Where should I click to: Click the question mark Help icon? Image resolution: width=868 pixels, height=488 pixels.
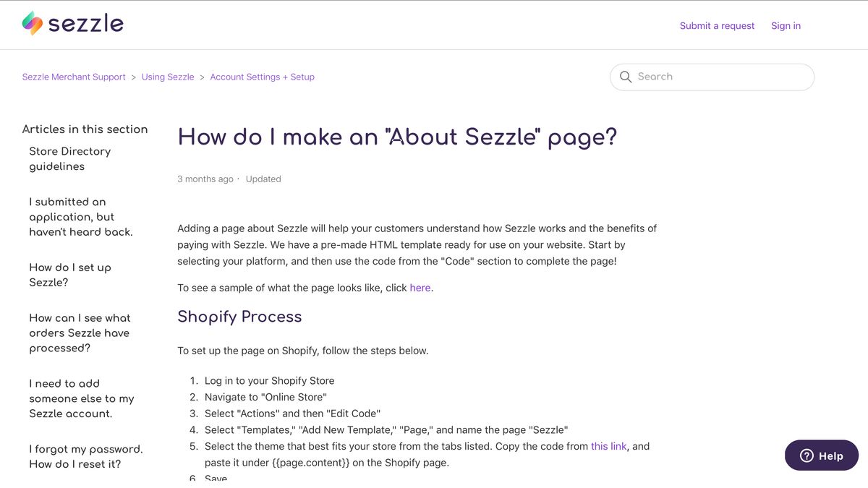click(807, 455)
